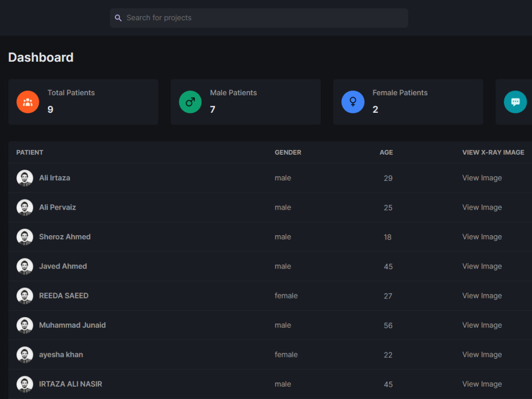Click gender female in ayesha khan row
Viewport: 532px width, 399px height.
pyautogui.click(x=286, y=354)
